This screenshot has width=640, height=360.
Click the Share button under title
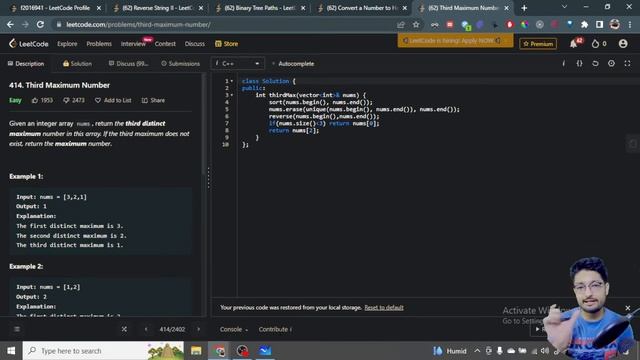pyautogui.click(x=153, y=100)
